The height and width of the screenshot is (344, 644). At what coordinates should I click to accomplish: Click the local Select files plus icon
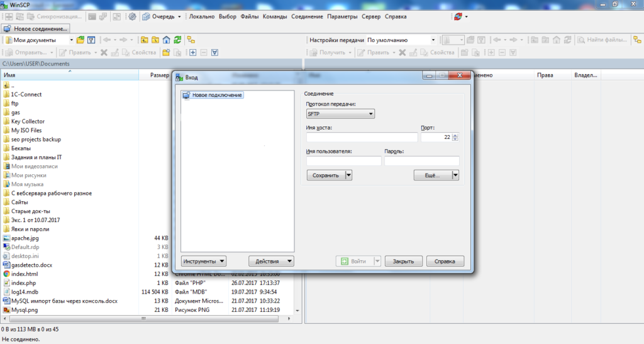[x=192, y=53]
